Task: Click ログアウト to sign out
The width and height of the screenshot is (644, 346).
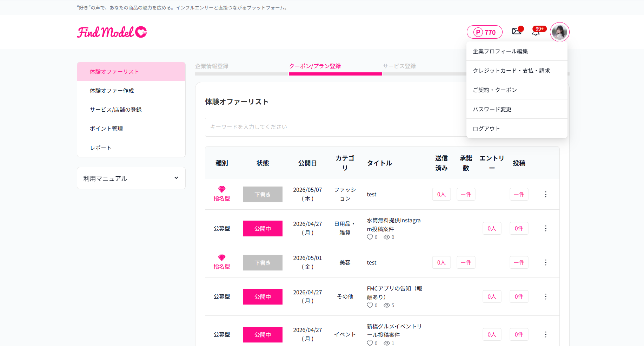Action: (x=517, y=129)
